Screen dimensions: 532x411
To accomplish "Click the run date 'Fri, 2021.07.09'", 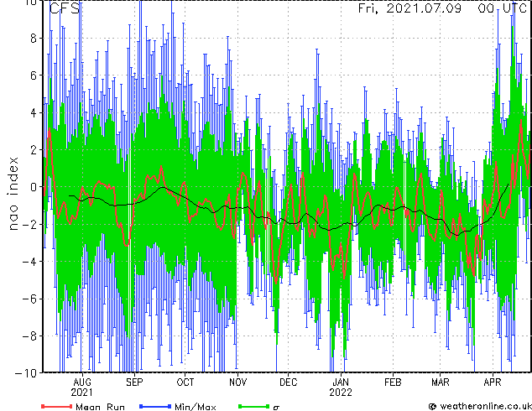I will tap(409, 8).
